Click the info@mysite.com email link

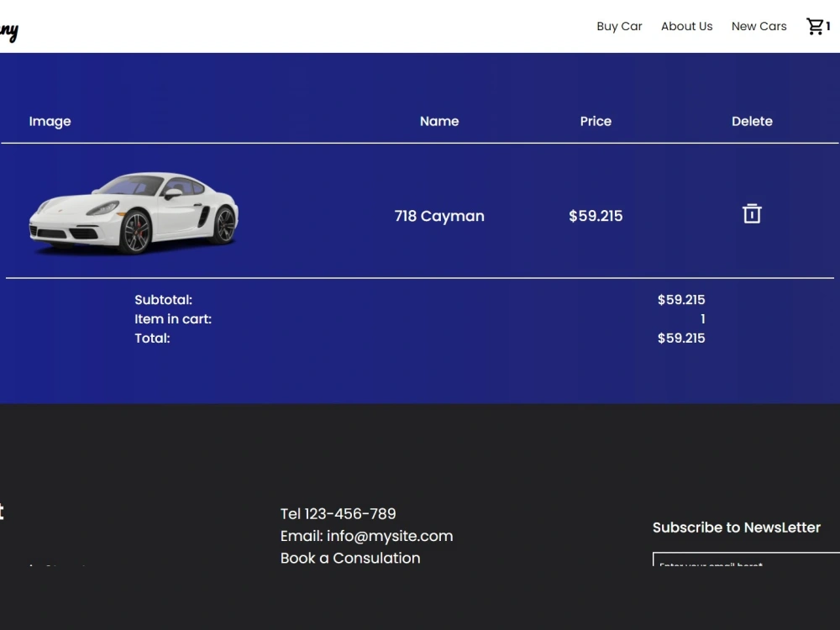coord(390,536)
